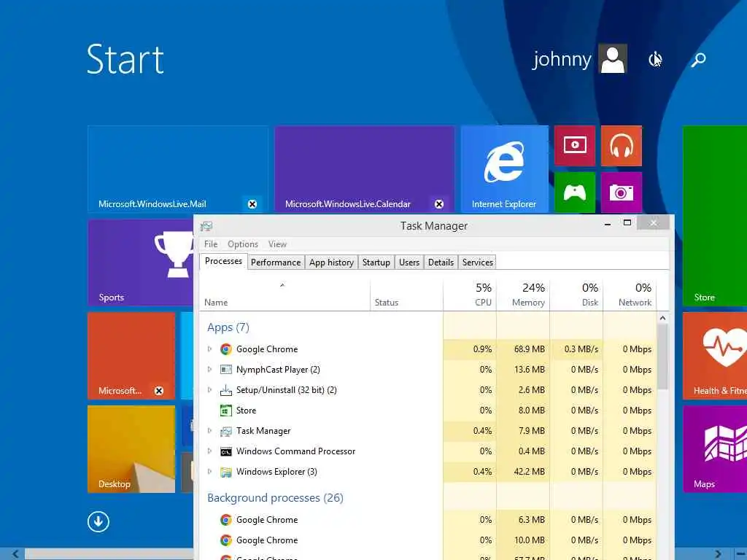747x560 pixels.
Task: Open the orange Music headphones tile
Action: pos(622,146)
